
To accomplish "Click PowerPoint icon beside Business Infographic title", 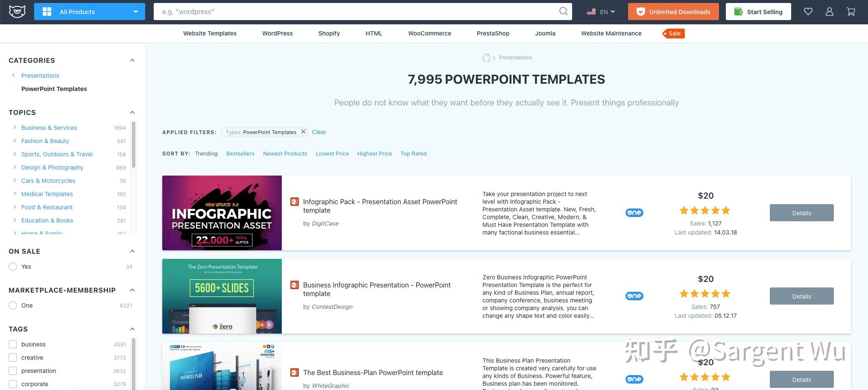I will tap(294, 285).
